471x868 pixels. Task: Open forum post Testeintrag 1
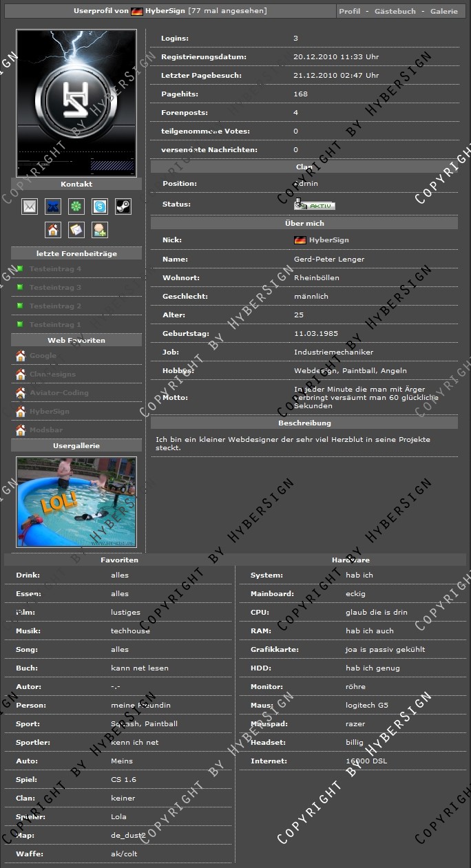pyautogui.click(x=55, y=325)
